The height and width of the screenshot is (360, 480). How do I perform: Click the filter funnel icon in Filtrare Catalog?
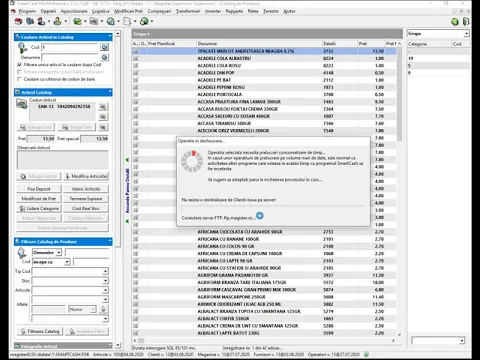[22, 254]
